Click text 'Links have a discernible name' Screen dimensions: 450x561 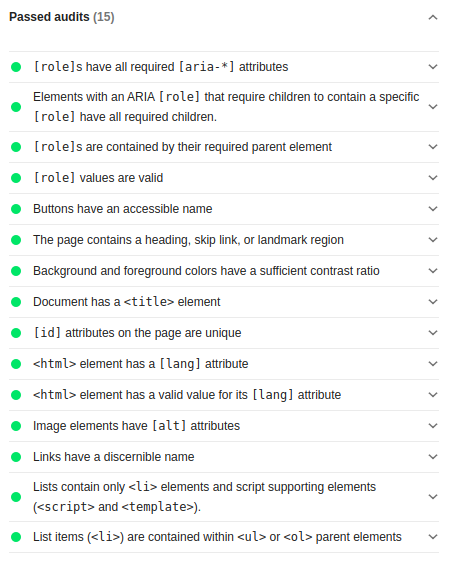(x=114, y=457)
